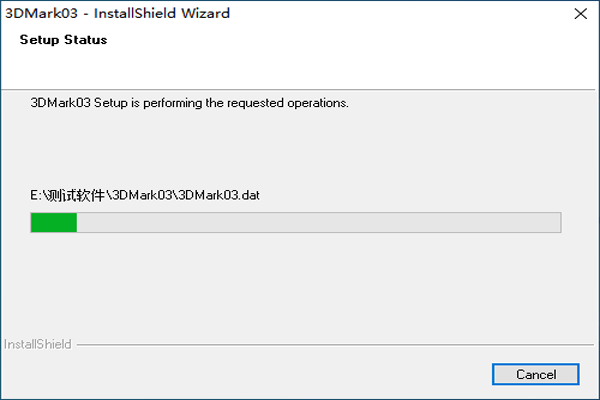Click the InstallShield label near the bottom

[37, 344]
